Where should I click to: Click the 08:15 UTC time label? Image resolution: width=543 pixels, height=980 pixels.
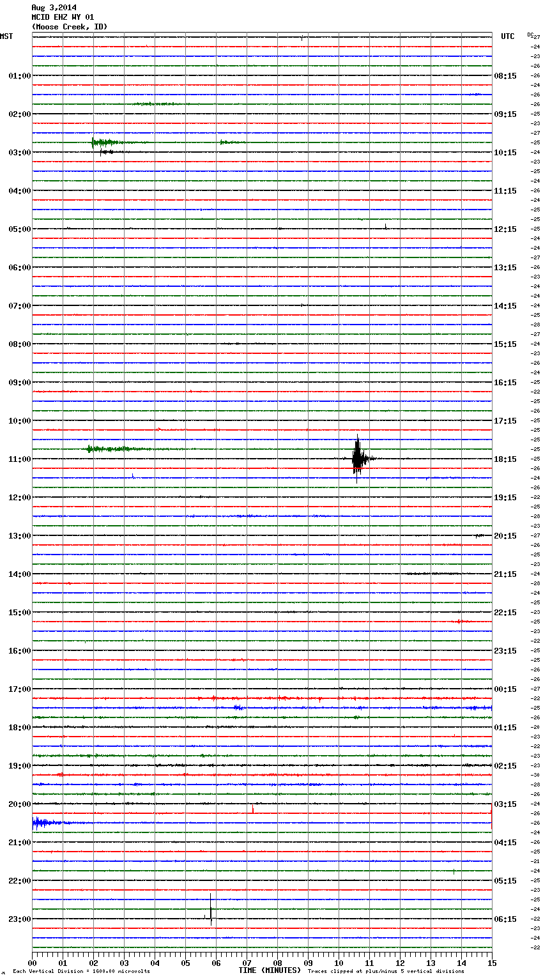click(x=505, y=76)
